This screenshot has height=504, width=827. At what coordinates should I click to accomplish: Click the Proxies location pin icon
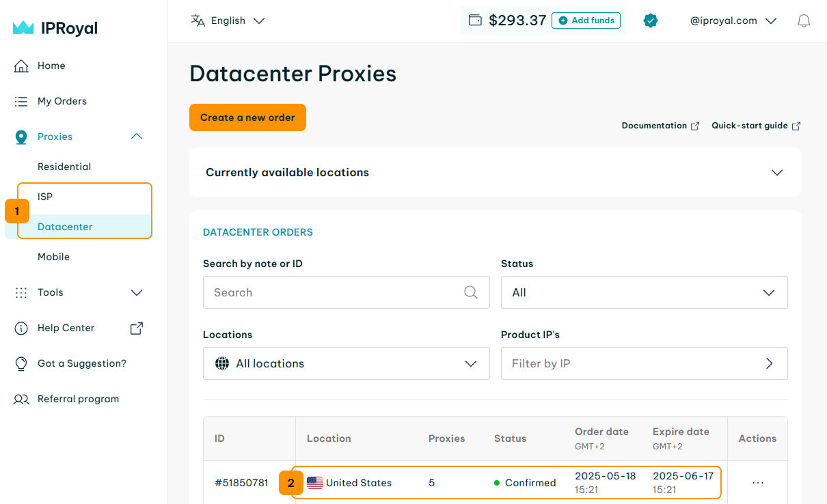click(21, 137)
